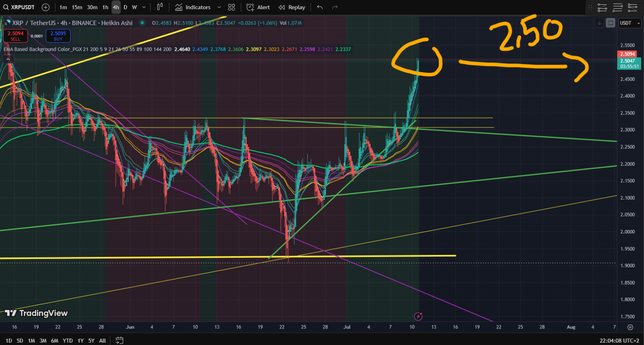
Task: Open the 22:04:08 UTC+2 timezone menu
Action: click(x=619, y=341)
